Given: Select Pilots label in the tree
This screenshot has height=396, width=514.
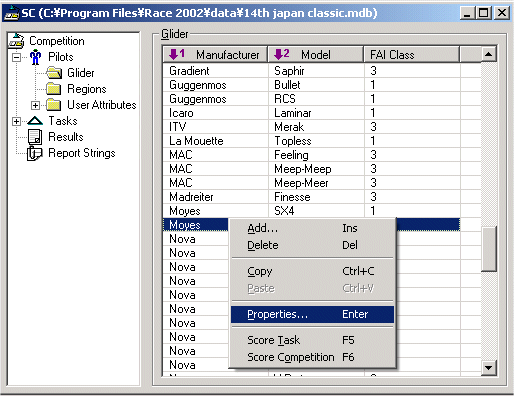Looking at the screenshot, I should 61,57.
